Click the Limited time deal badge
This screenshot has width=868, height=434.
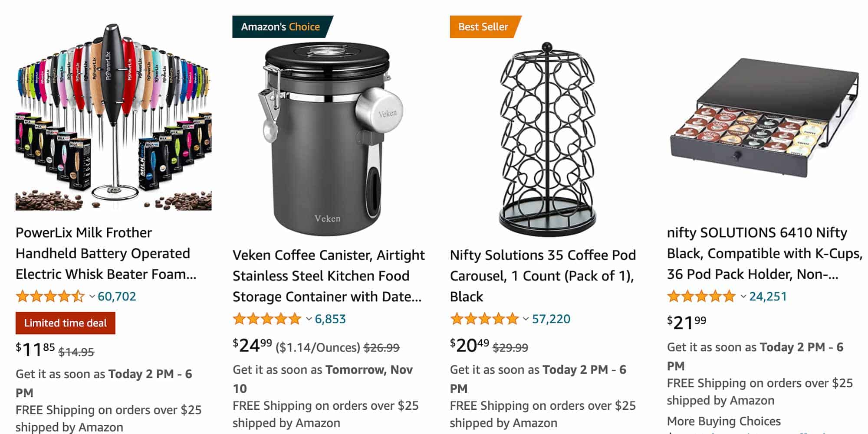[66, 323]
